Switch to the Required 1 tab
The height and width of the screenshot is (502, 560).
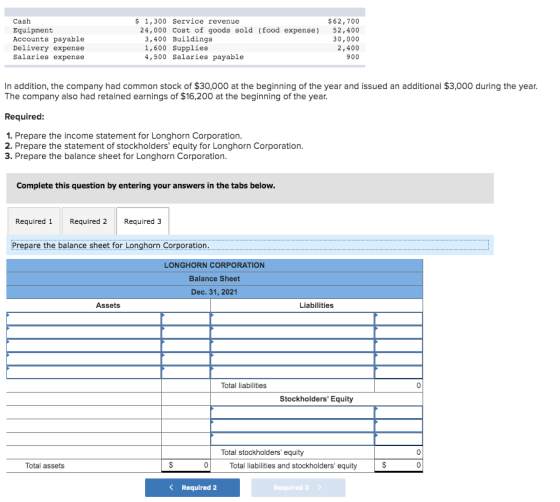[34, 221]
